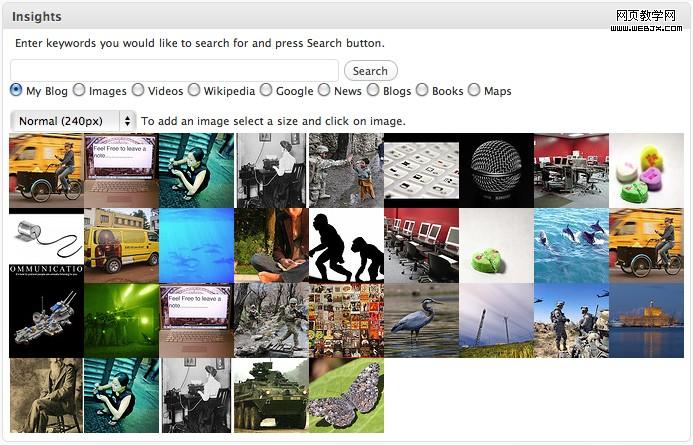Screen dimensions: 693x445
Task: Switch search source to Wikipedia
Action: [x=194, y=90]
